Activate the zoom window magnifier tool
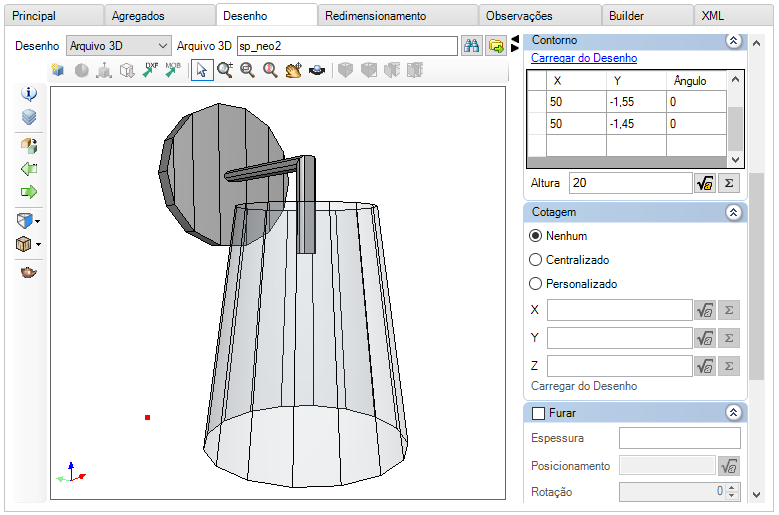Screen dimensions: 779x515 247,70
